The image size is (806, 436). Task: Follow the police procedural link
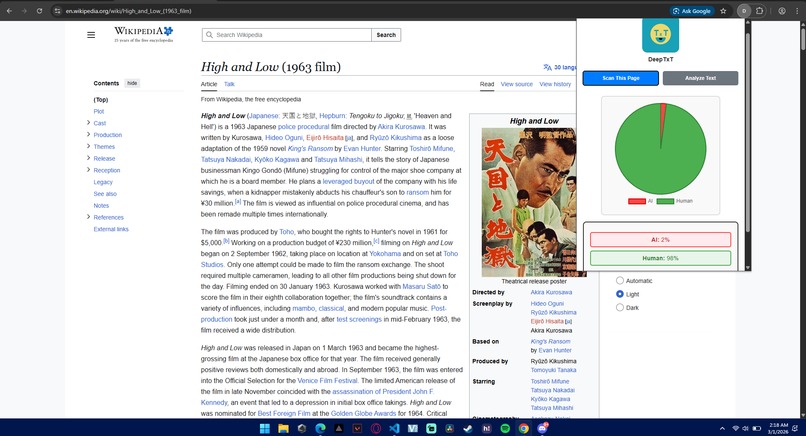[x=303, y=126]
